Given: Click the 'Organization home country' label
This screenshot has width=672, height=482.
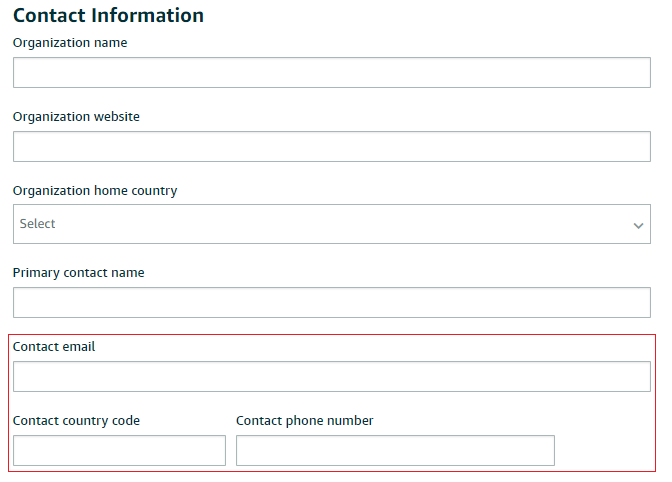Looking at the screenshot, I should coord(95,191).
